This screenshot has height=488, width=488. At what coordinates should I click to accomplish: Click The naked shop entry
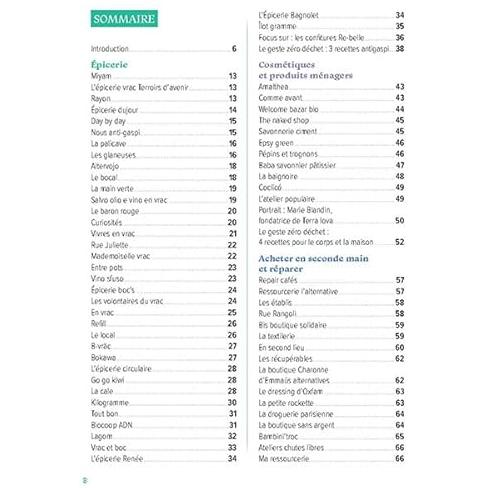coord(331,120)
